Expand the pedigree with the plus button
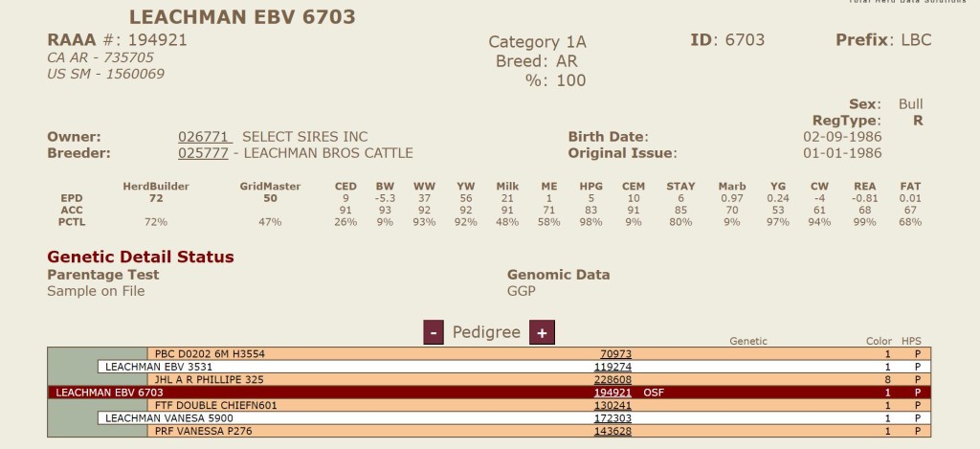Viewport: 980px width, 449px height. [542, 332]
